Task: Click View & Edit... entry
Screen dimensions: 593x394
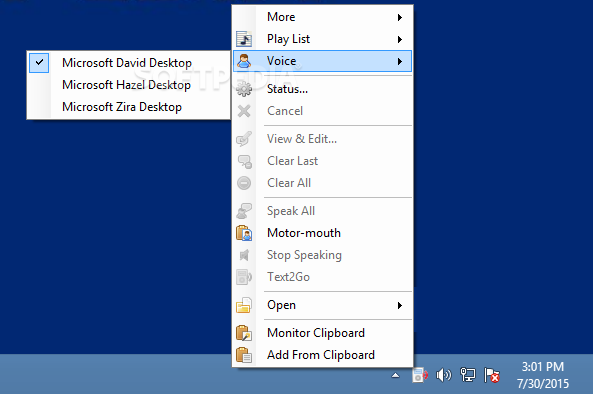Action: pos(323,139)
